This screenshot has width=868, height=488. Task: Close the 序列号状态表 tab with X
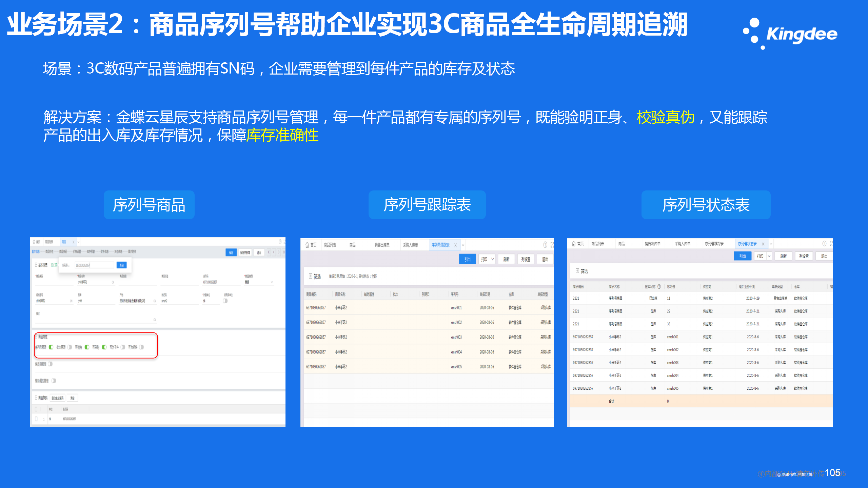[763, 244]
